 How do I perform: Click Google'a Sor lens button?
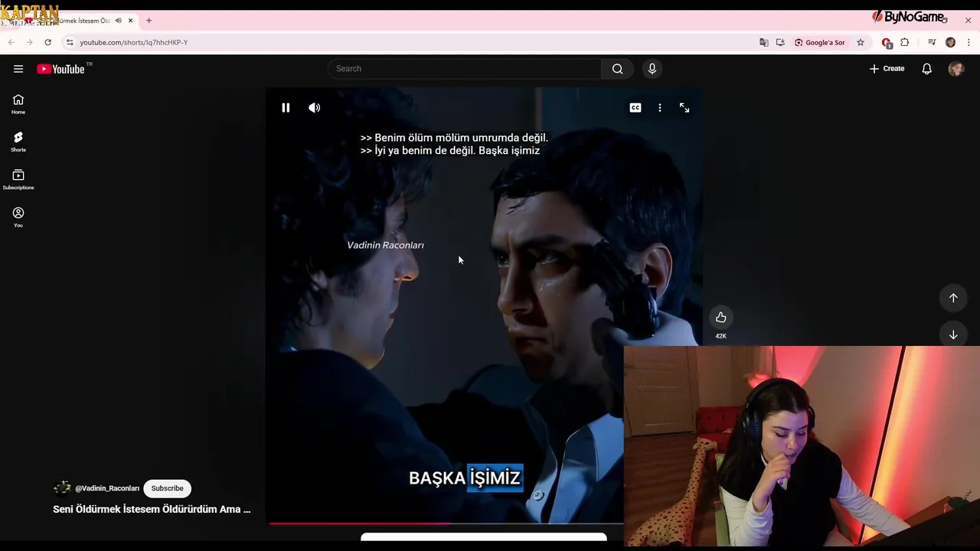[x=819, y=43]
